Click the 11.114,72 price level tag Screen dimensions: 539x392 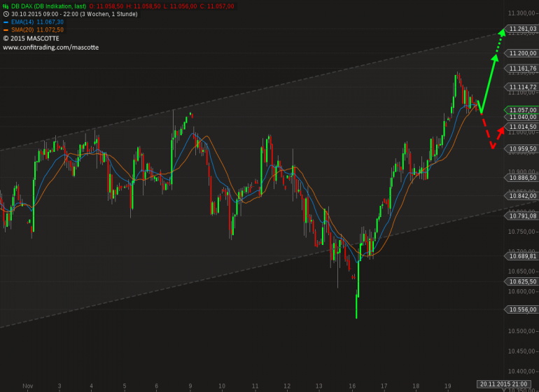coord(521,87)
